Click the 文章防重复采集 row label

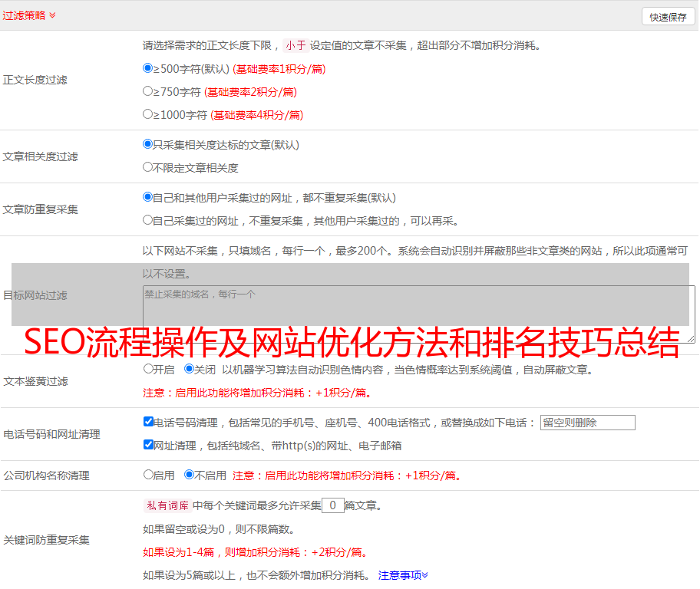(40, 209)
